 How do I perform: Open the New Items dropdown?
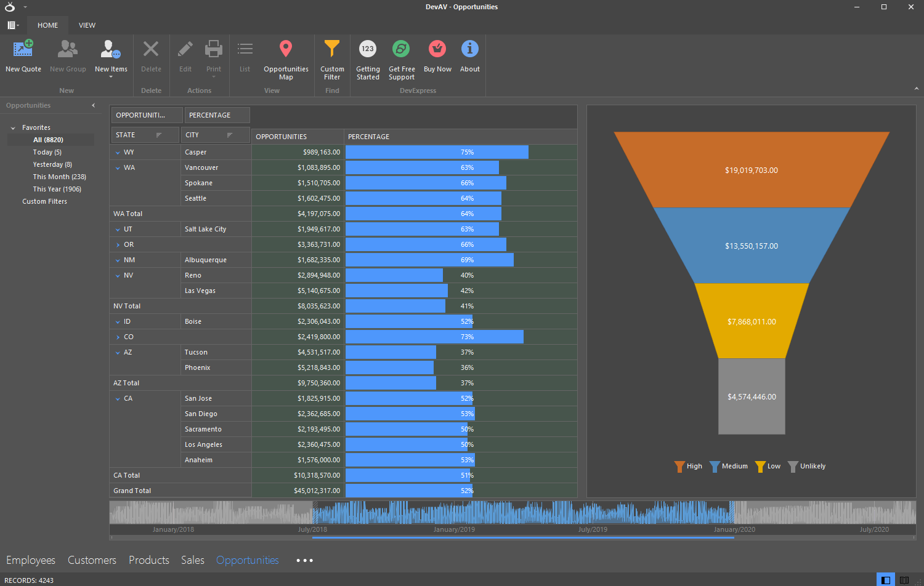pyautogui.click(x=111, y=57)
